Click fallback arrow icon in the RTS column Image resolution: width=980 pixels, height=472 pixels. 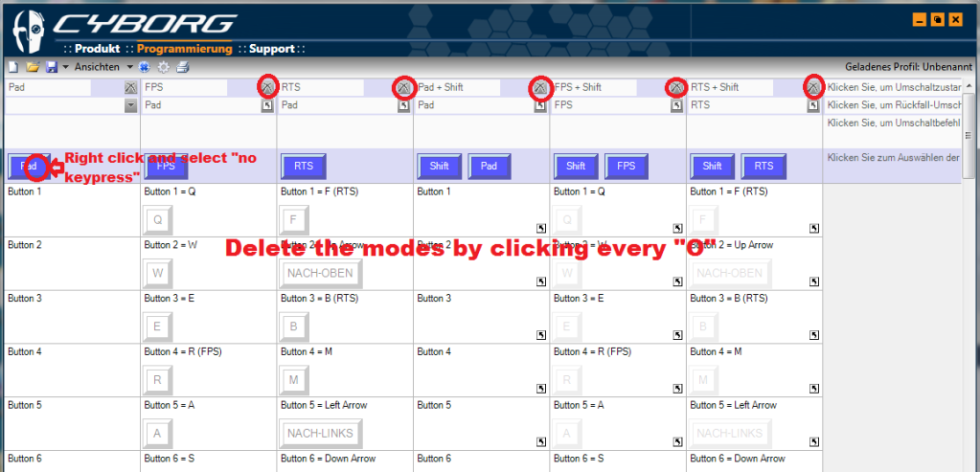(x=403, y=106)
